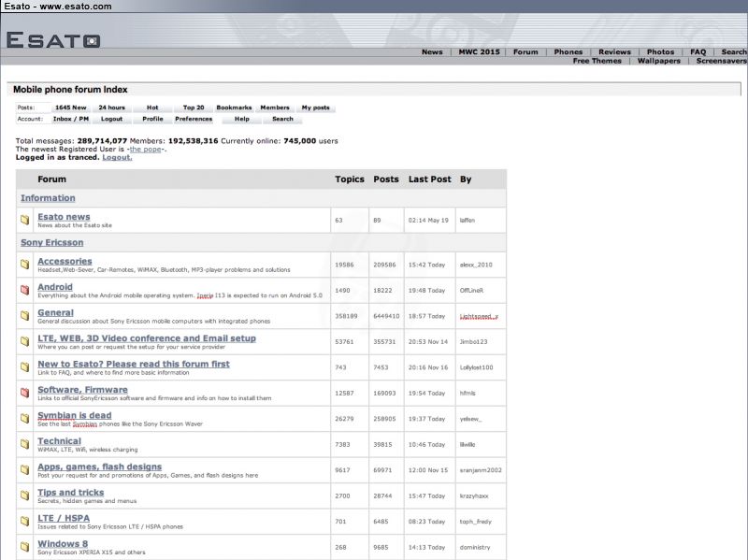This screenshot has height=560, width=748.
Task: Click the folder icon beside General
Action: click(x=25, y=316)
